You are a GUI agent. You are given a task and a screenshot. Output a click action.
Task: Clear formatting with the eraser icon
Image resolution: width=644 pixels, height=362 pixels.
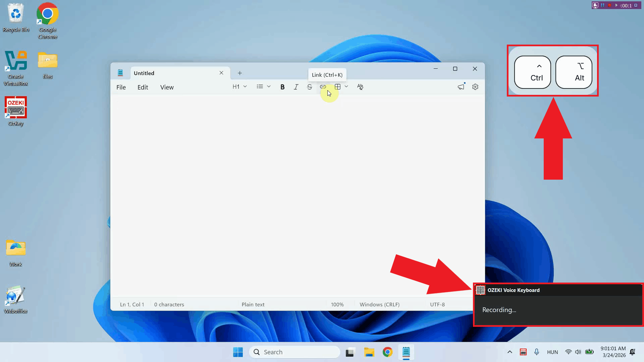(x=360, y=87)
